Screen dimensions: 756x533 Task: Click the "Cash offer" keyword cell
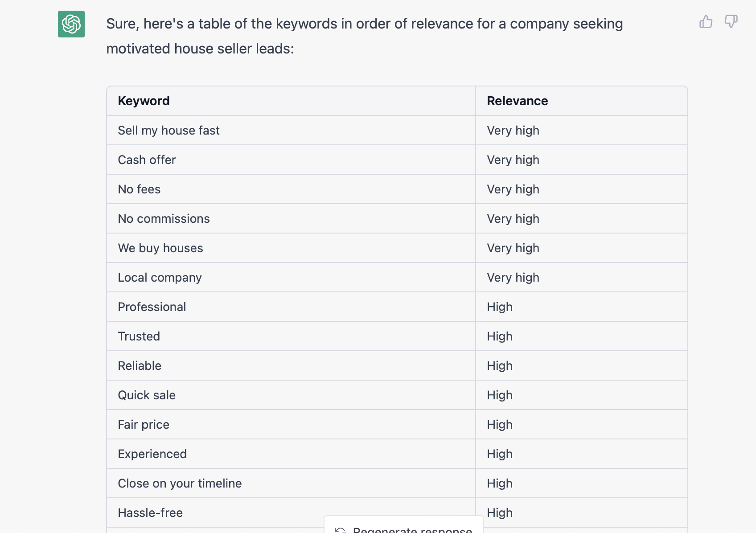click(x=147, y=160)
